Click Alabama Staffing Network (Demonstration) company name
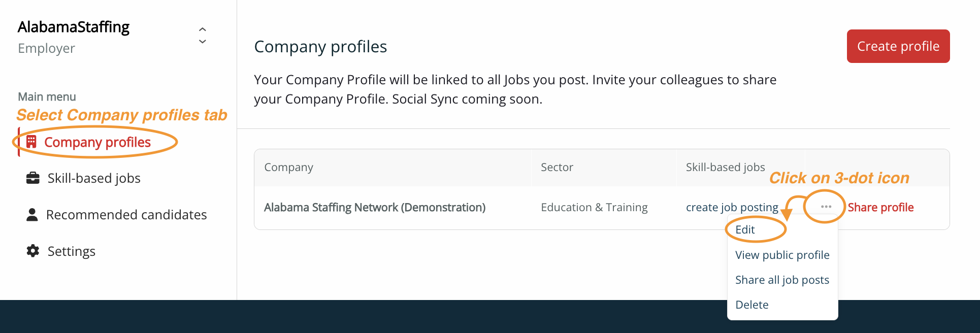This screenshot has width=980, height=333. point(375,207)
